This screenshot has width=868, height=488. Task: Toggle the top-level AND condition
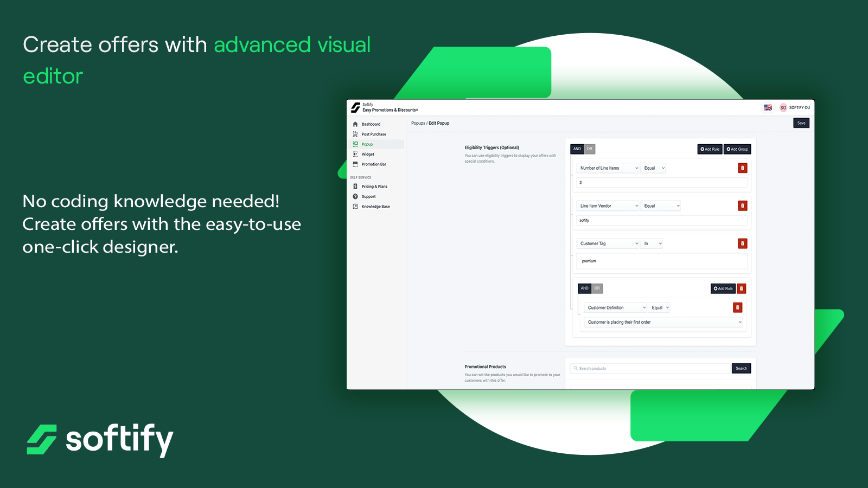577,149
